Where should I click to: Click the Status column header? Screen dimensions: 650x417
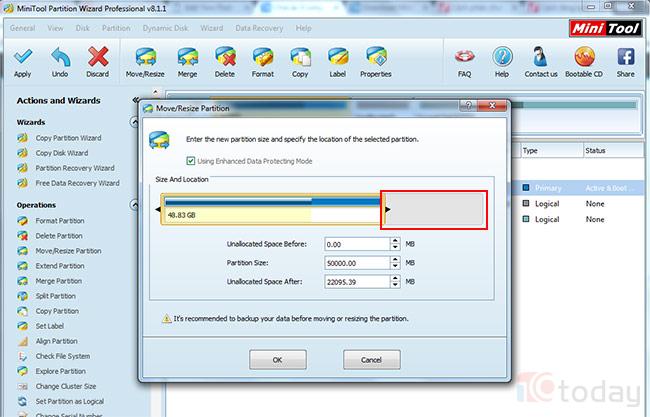click(614, 150)
